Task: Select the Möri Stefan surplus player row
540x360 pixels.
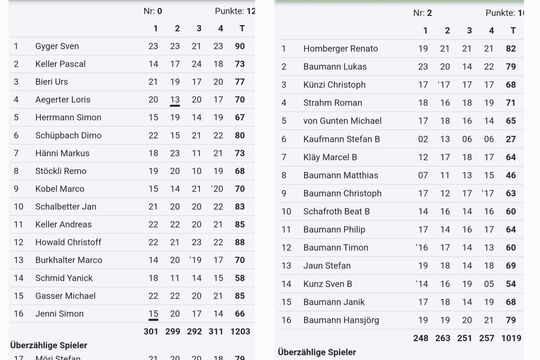Action: [132, 357]
